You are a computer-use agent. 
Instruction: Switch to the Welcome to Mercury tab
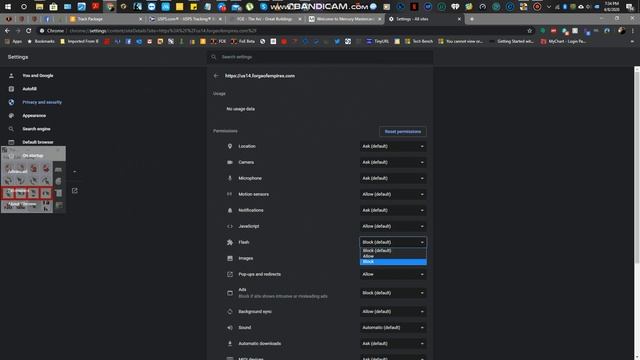tap(344, 19)
